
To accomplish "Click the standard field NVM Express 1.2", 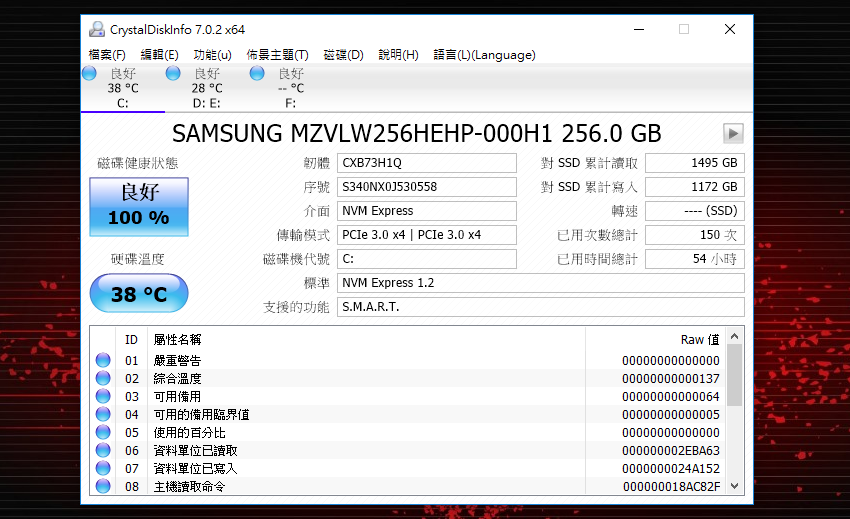I will (540, 283).
